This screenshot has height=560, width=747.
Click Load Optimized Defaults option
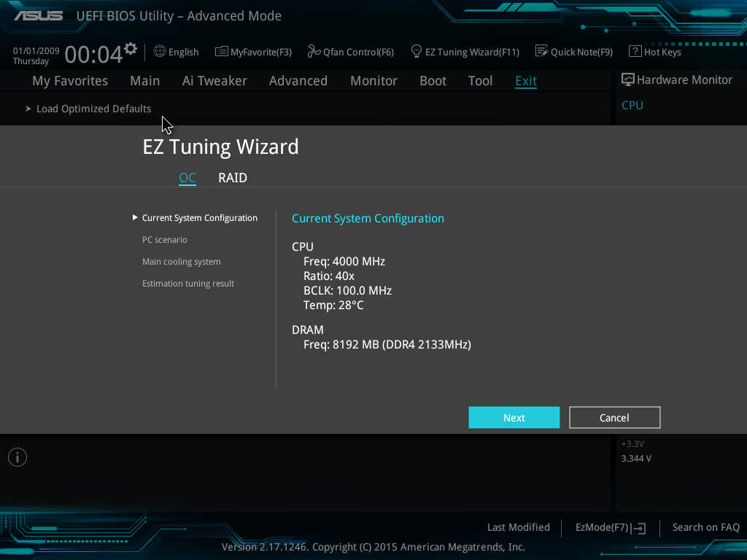pyautogui.click(x=94, y=109)
